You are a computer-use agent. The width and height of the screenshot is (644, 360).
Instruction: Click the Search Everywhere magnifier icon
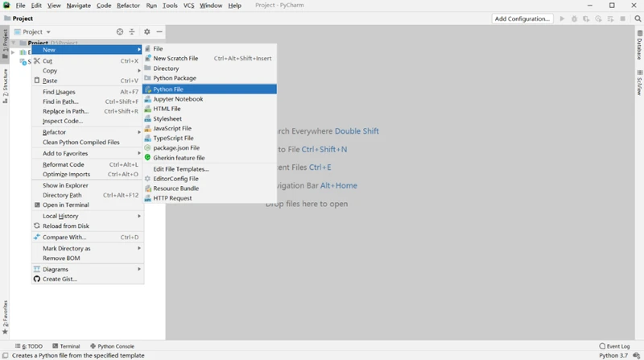point(638,19)
